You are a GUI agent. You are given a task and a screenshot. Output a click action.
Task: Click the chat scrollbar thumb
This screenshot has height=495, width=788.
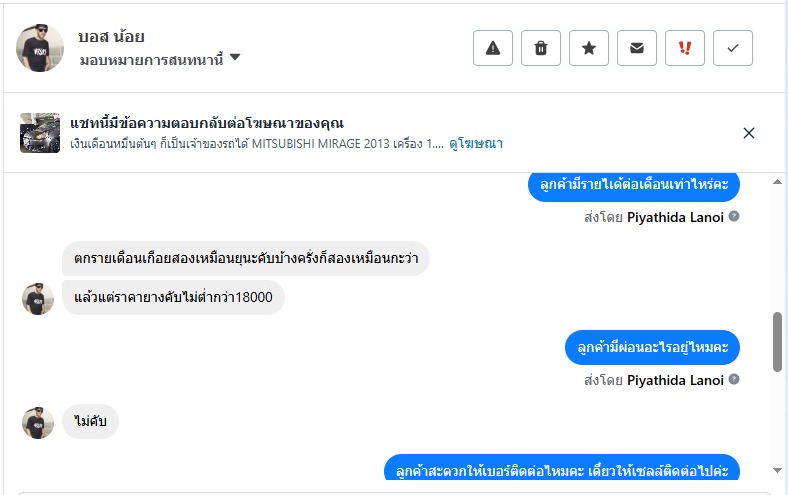pyautogui.click(x=777, y=341)
